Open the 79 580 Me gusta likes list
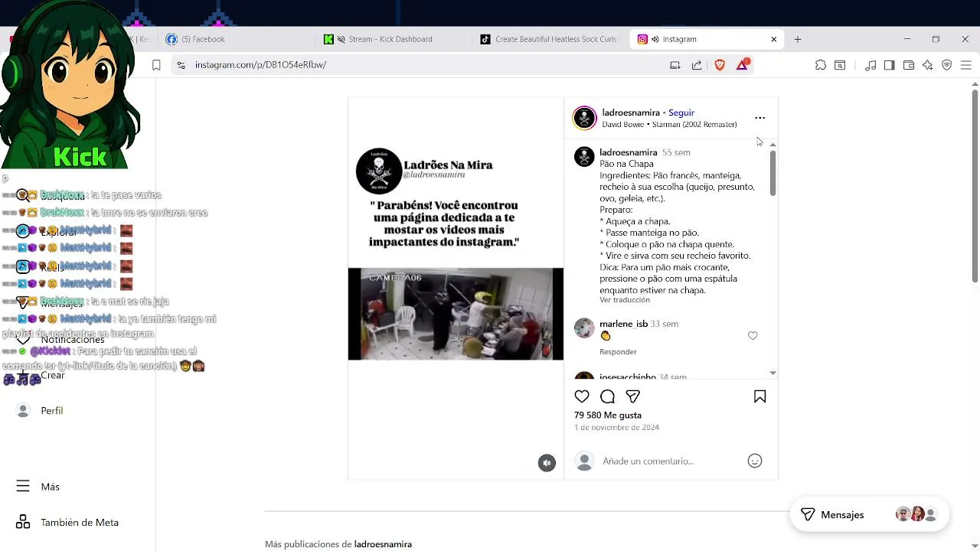The height and width of the screenshot is (551, 980). pos(608,415)
